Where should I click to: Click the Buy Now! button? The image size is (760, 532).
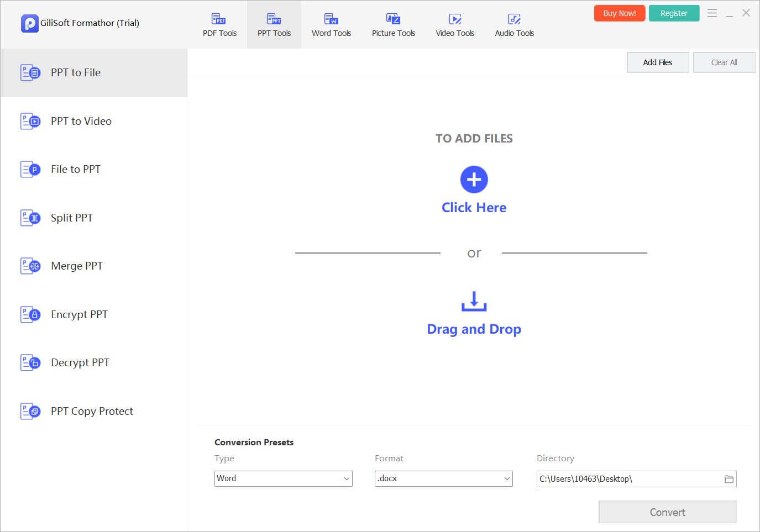point(620,13)
